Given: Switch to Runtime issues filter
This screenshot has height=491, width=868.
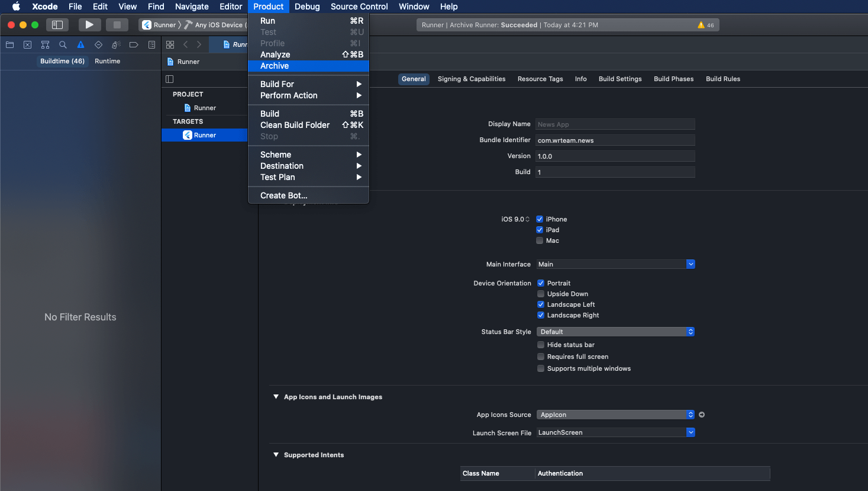Looking at the screenshot, I should (x=107, y=61).
